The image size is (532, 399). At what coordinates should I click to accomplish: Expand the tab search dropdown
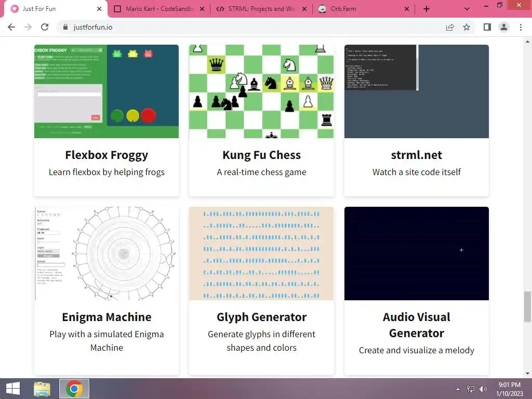[467, 9]
